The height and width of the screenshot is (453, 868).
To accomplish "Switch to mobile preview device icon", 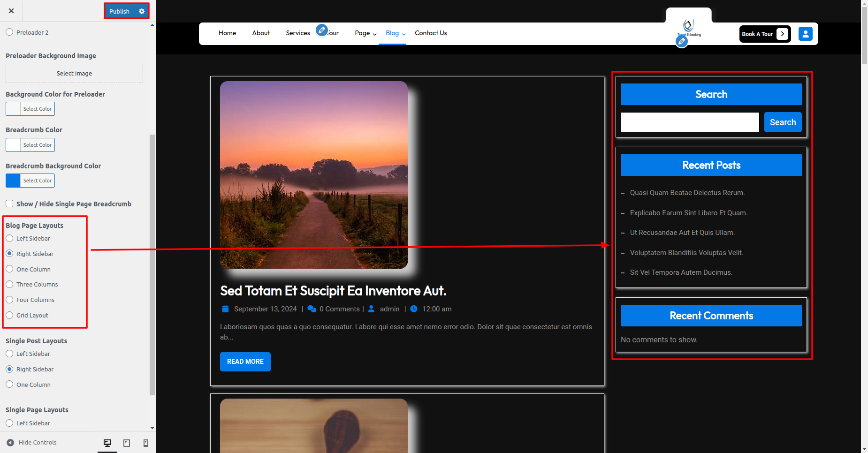I will (146, 443).
